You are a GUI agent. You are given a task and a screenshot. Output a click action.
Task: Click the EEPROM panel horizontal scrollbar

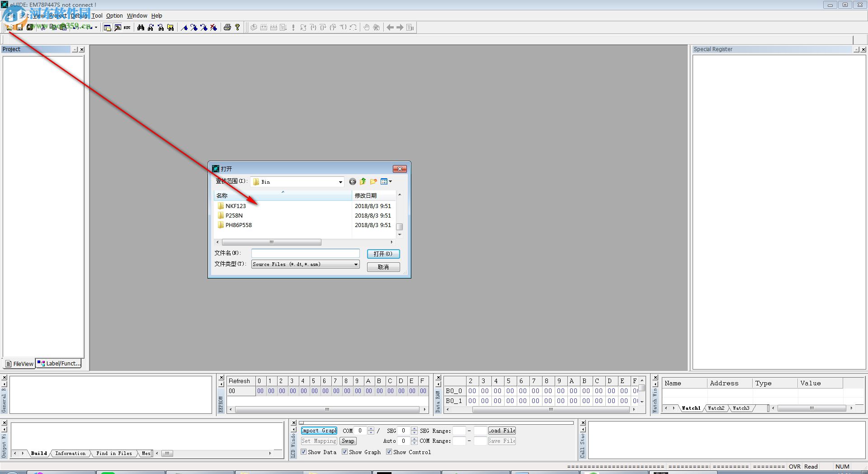(x=327, y=410)
